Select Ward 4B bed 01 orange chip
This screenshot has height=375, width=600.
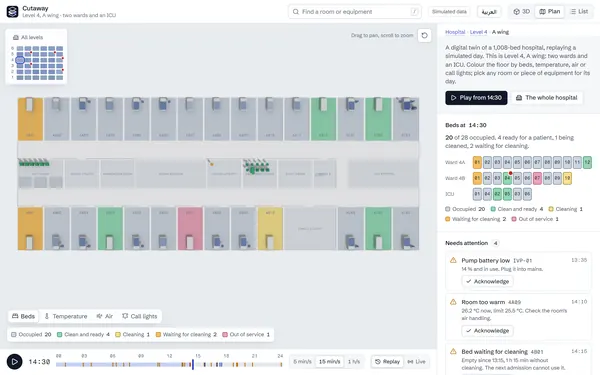click(x=477, y=178)
